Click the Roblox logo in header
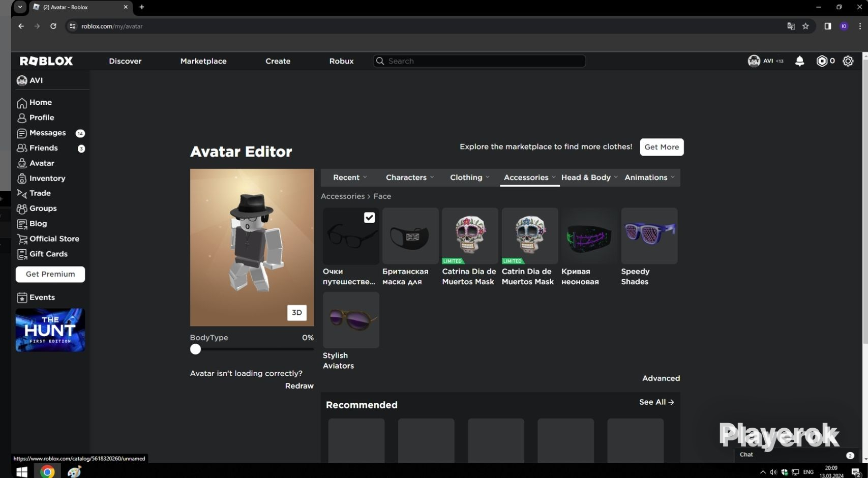Screen dimensions: 868x478 (x=46, y=61)
